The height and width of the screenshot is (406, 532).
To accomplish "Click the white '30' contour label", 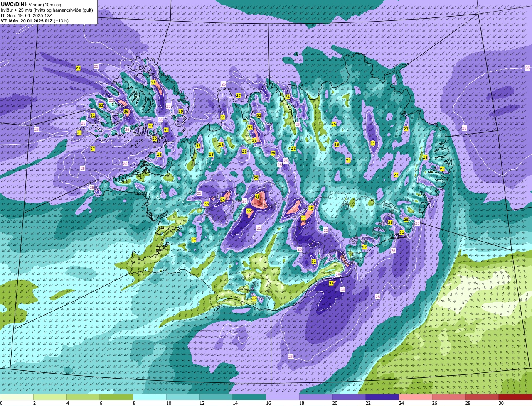I will point(343,289).
